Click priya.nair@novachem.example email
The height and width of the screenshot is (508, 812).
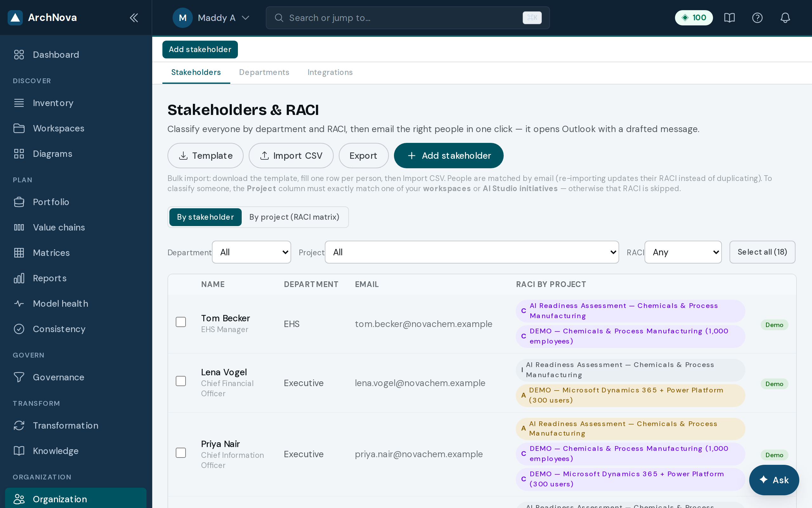(419, 454)
